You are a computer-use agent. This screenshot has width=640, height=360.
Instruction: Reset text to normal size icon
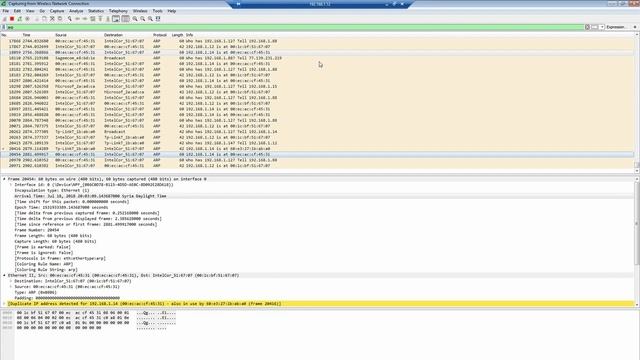pyautogui.click(x=150, y=19)
